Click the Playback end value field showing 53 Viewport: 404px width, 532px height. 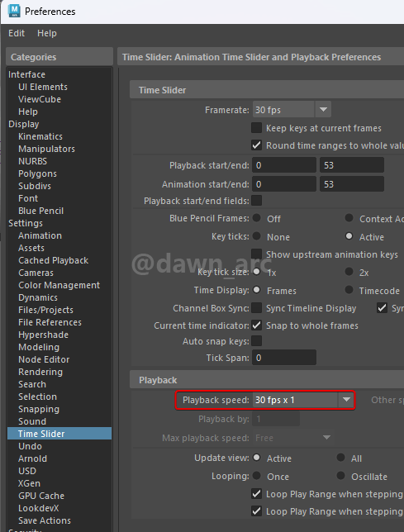point(352,165)
